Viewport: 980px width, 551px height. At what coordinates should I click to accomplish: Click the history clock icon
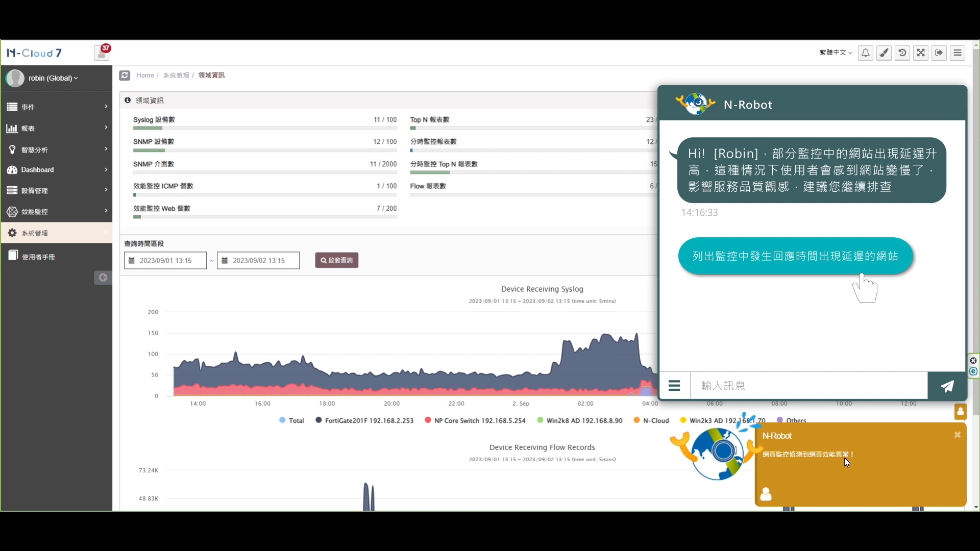click(x=902, y=53)
